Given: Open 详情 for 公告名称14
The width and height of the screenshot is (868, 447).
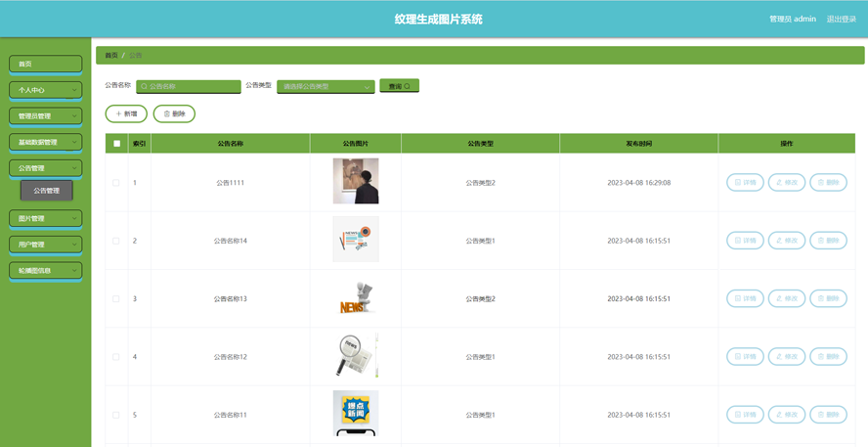Looking at the screenshot, I should click(x=745, y=241).
